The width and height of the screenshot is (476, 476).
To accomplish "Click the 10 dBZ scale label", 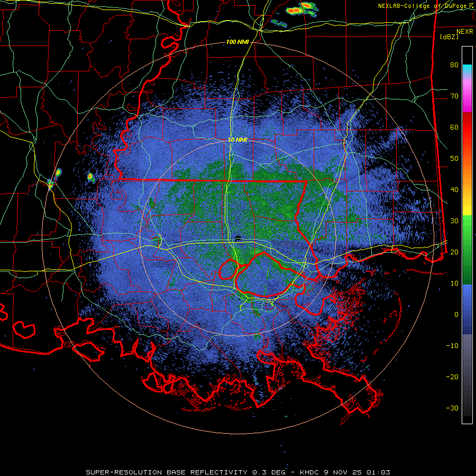I will (x=454, y=283).
